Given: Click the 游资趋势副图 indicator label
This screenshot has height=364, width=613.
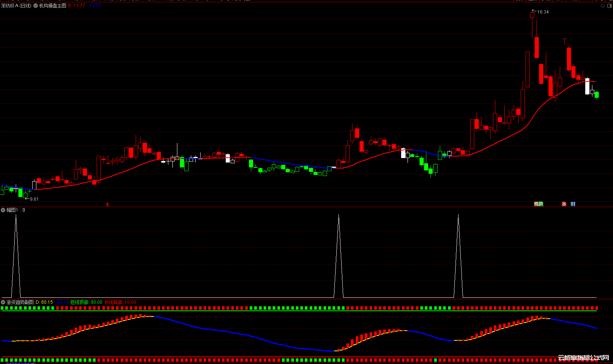Looking at the screenshot, I should 20,302.
